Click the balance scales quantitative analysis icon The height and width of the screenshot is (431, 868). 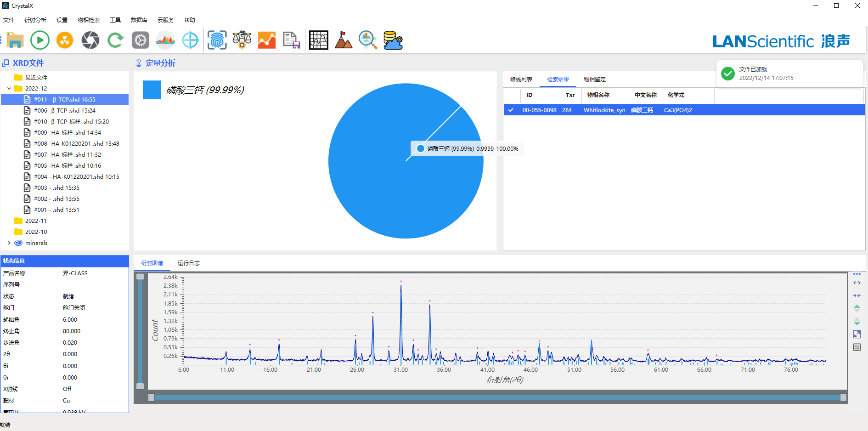pos(242,40)
